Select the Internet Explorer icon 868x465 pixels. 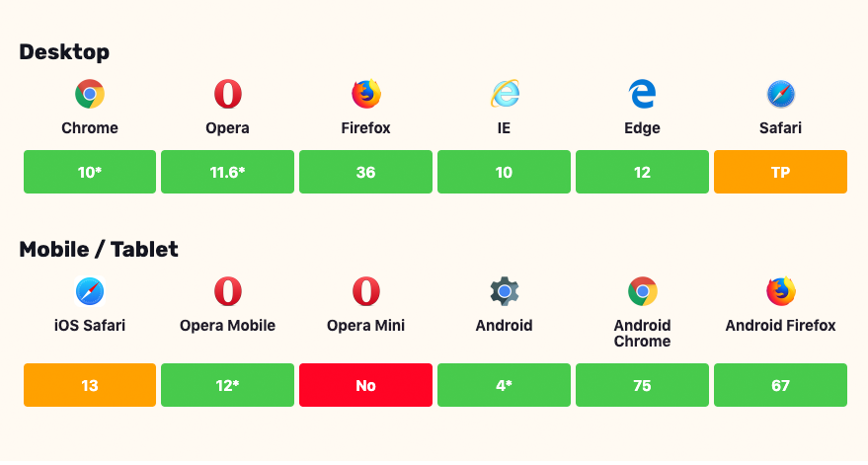tap(505, 95)
